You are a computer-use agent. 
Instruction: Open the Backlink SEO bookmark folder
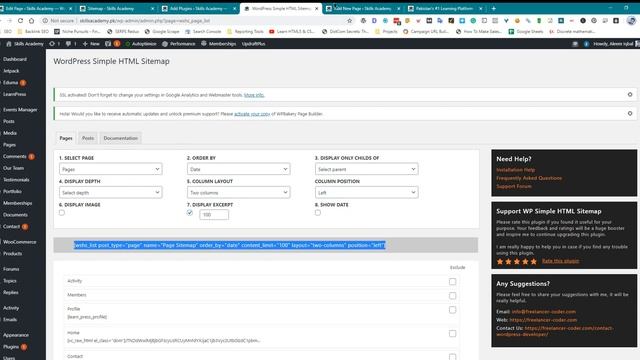coord(33,31)
